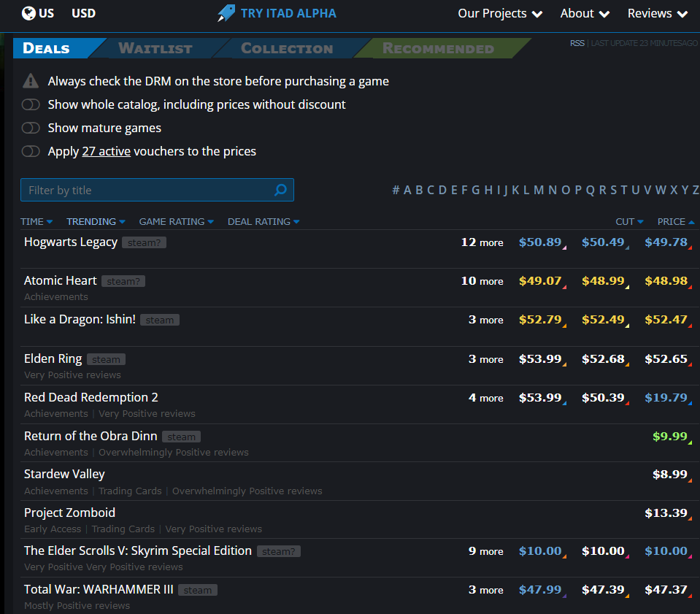Click the $9.99 Obra Dinn price
Screen dimensions: 700x614
[x=670, y=437]
